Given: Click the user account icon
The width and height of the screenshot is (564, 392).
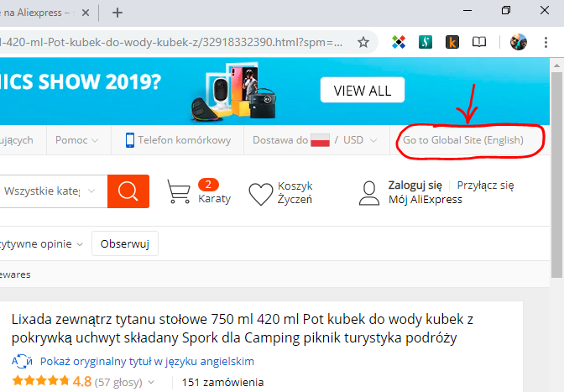Looking at the screenshot, I should click(369, 193).
